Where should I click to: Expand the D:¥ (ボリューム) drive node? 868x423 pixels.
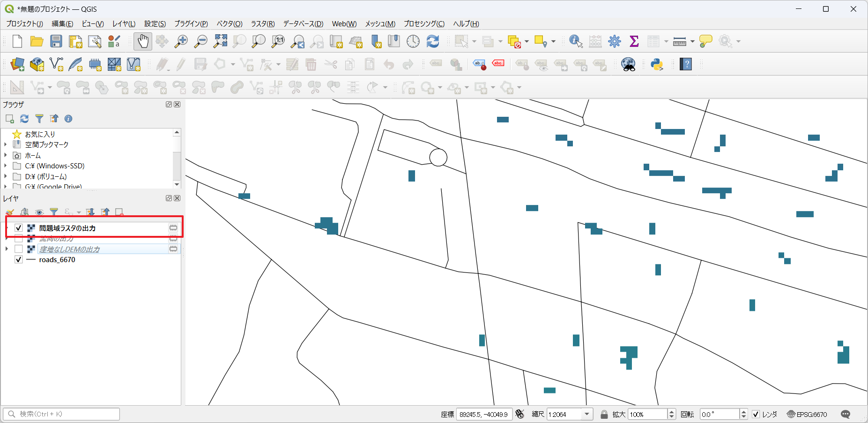point(6,176)
